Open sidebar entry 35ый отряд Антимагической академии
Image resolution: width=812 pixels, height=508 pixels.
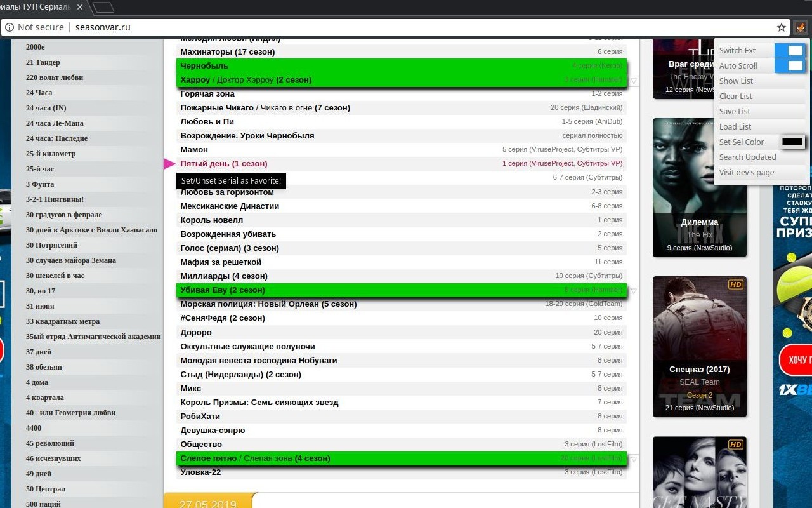(93, 337)
